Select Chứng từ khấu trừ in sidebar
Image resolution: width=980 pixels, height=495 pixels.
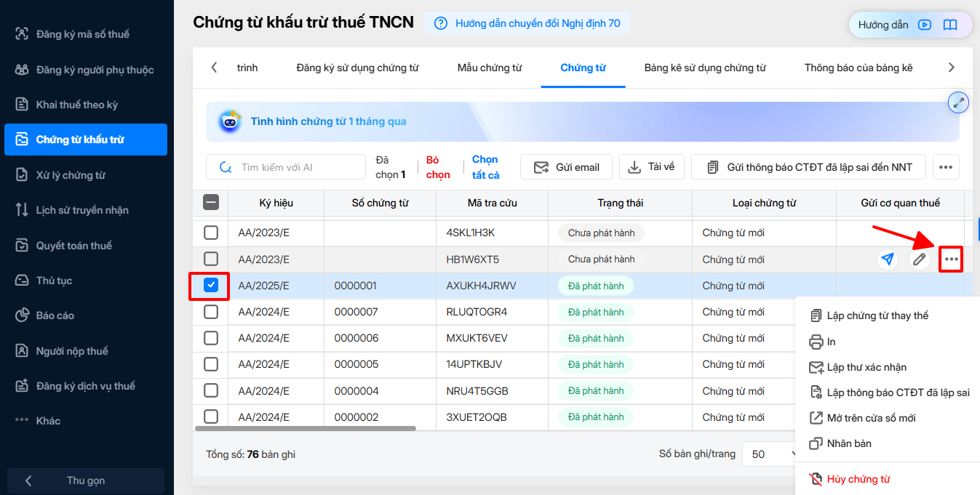click(x=86, y=140)
